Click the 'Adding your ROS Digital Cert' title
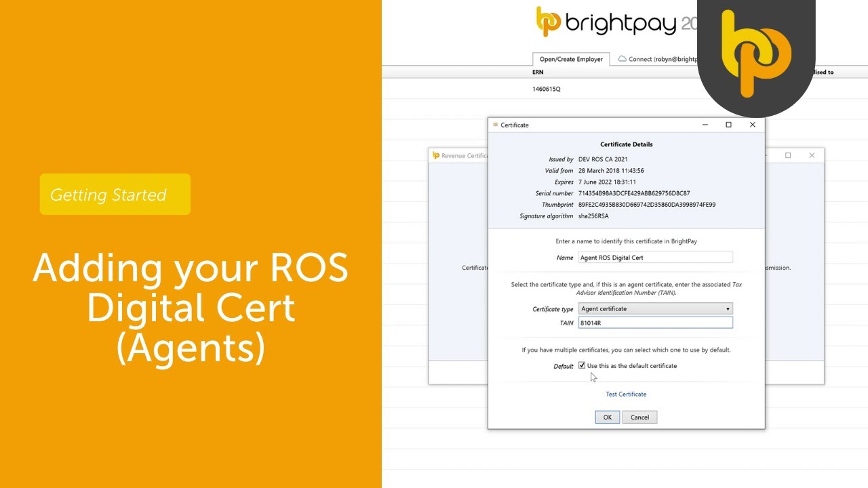 click(x=191, y=307)
